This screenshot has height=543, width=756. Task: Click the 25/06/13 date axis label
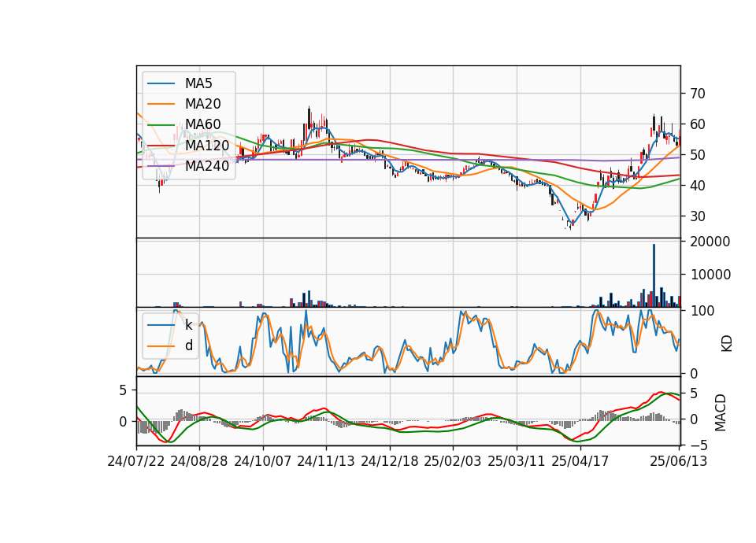[678, 461]
